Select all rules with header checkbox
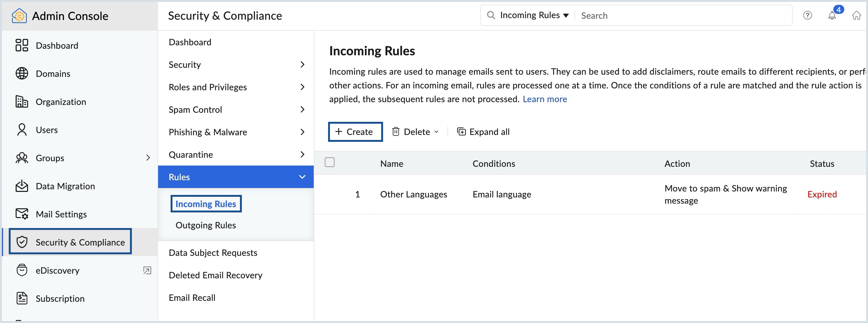This screenshot has width=868, height=323. click(x=330, y=162)
